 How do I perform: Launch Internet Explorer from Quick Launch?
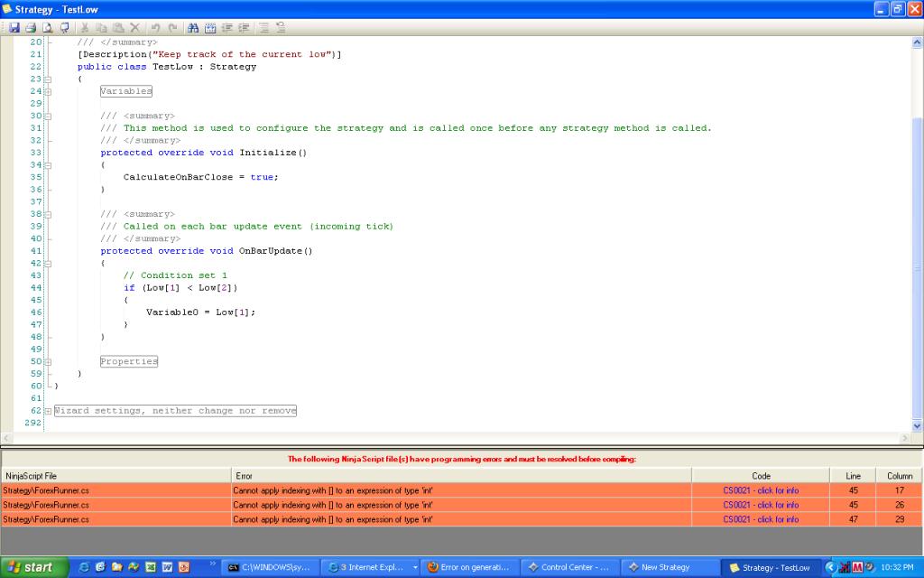(x=84, y=567)
